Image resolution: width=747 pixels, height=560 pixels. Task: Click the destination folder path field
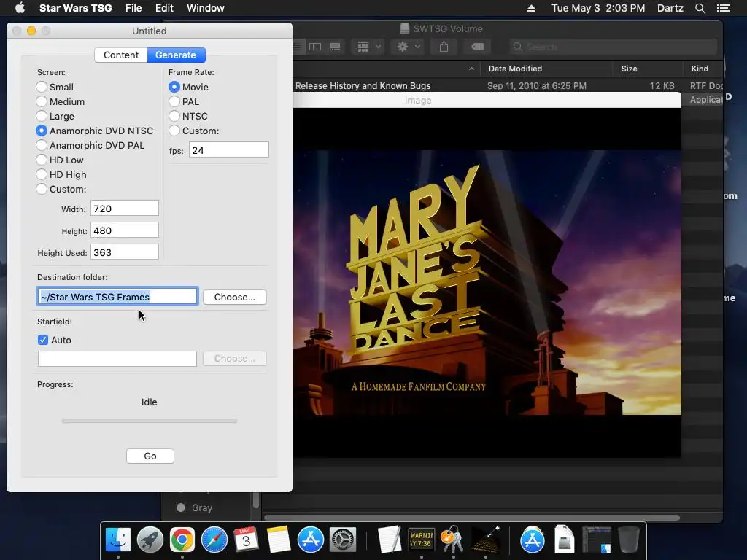coord(117,297)
